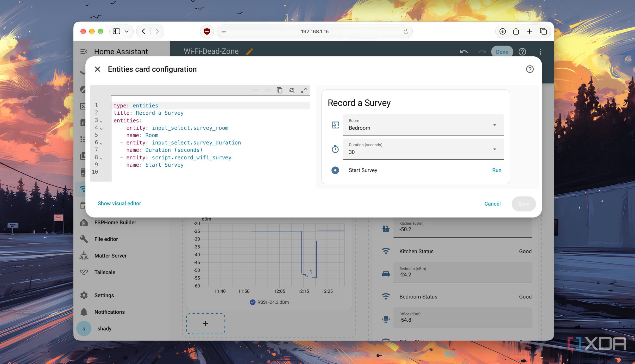
Task: Close the Entities card configuration dialog
Action: (97, 69)
